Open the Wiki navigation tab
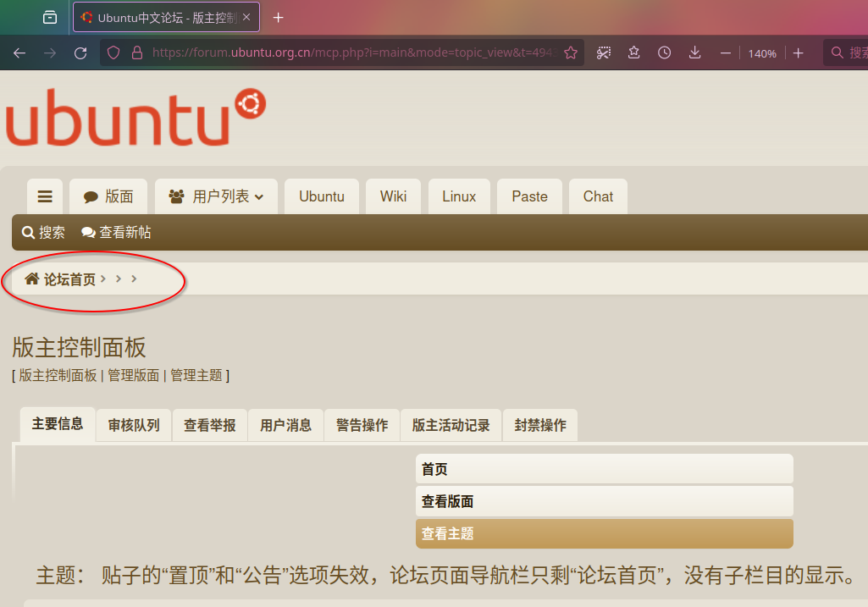This screenshot has height=607, width=868. (x=394, y=196)
